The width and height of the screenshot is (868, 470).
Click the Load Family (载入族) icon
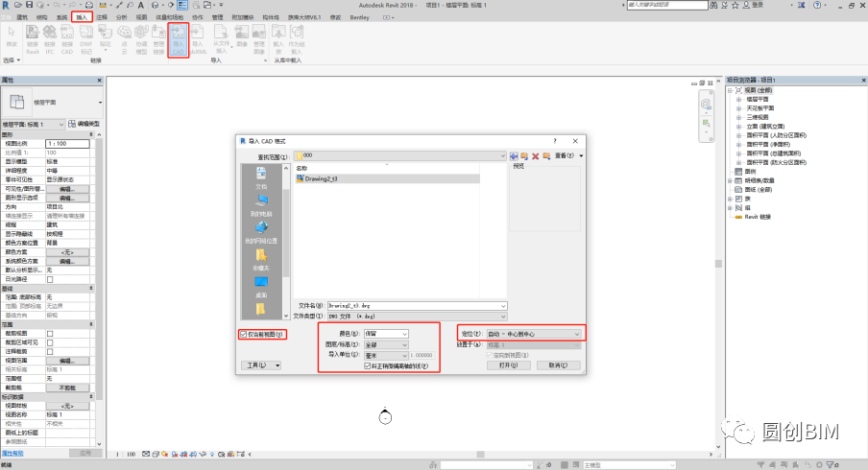pos(278,39)
